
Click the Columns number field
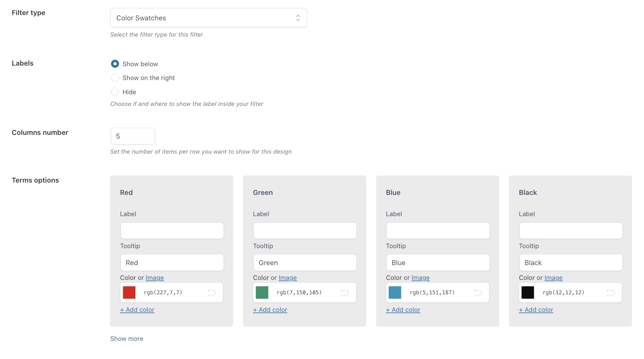click(x=133, y=136)
